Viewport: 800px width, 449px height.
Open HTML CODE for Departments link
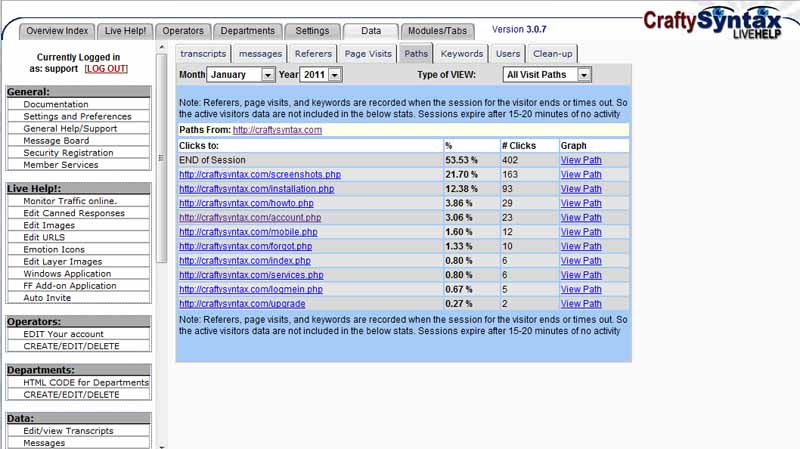click(x=86, y=383)
